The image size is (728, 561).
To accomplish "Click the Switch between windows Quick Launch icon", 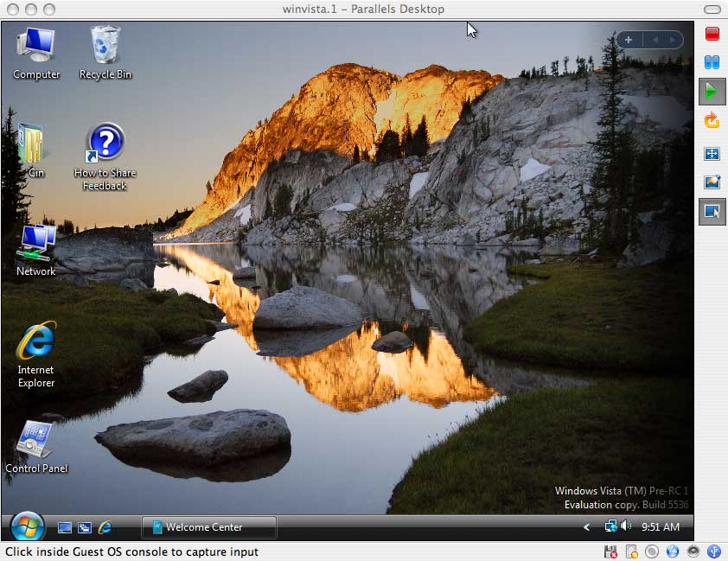I will coord(85,527).
